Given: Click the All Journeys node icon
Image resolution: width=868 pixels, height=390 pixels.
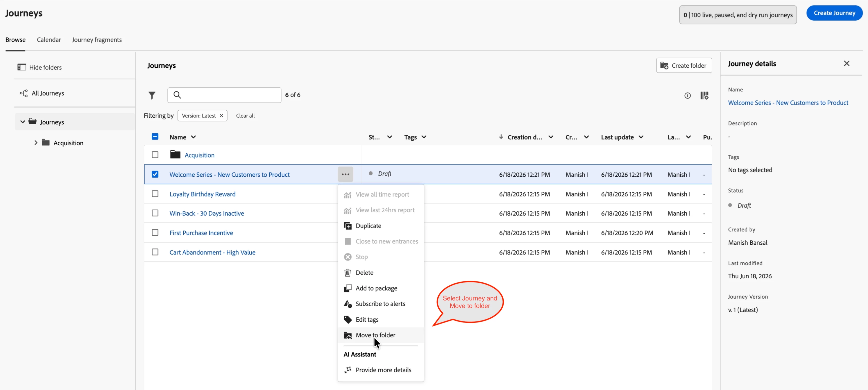Looking at the screenshot, I should pyautogui.click(x=24, y=93).
